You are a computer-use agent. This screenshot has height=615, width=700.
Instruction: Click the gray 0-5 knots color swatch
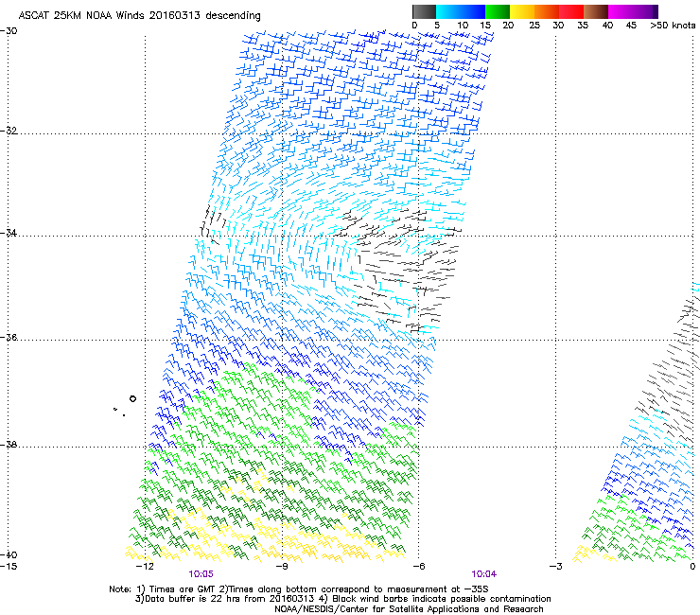click(424, 11)
